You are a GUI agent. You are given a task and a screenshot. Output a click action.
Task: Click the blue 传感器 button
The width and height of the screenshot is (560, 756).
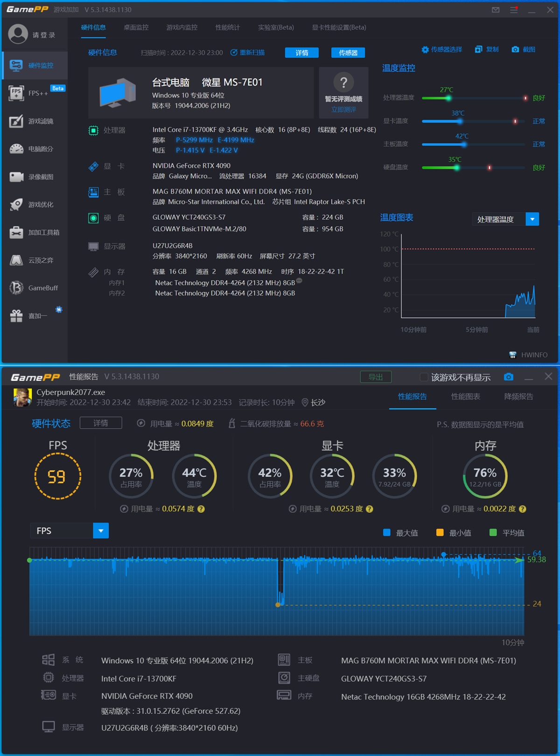(348, 53)
